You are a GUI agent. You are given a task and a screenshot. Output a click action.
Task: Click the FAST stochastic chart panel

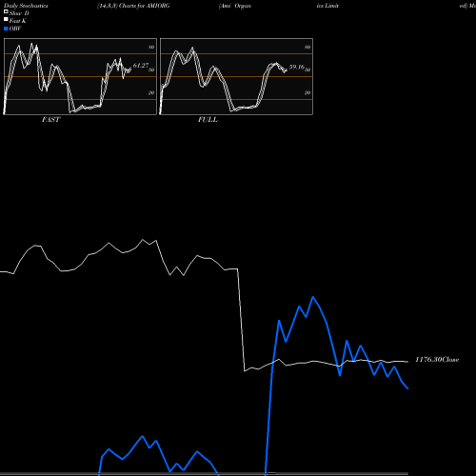pyautogui.click(x=80, y=76)
